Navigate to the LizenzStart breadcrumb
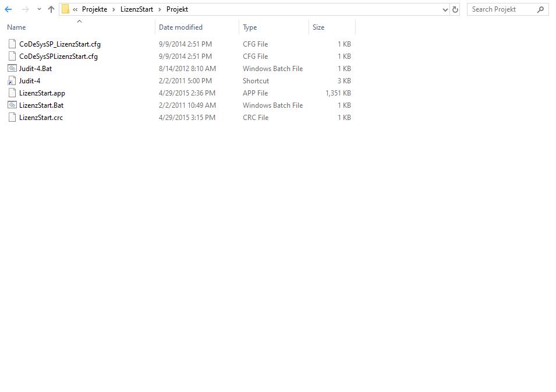This screenshot has width=556, height=392. tap(136, 9)
